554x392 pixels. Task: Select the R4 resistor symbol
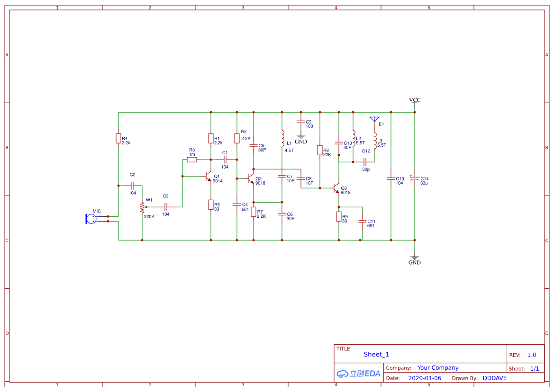(x=118, y=138)
